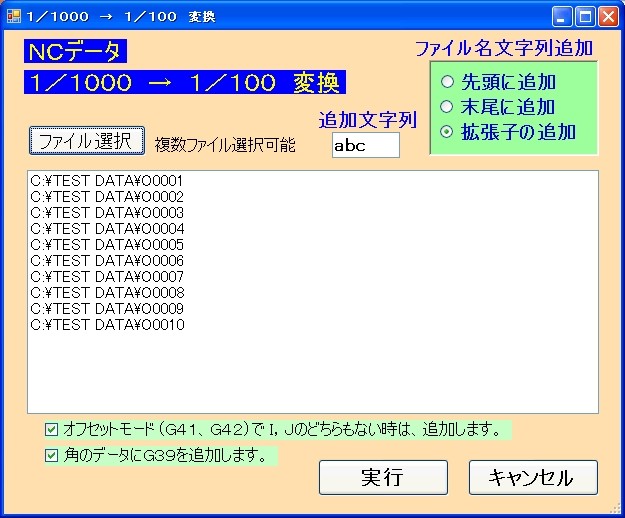Image resolution: width=625 pixels, height=518 pixels.
Task: Pick the O0003 file entry
Action: coord(107,213)
